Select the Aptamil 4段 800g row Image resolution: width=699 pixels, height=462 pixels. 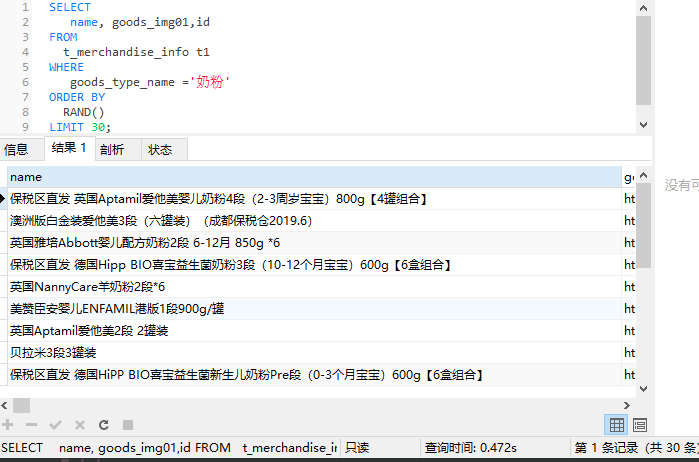pyautogui.click(x=314, y=199)
